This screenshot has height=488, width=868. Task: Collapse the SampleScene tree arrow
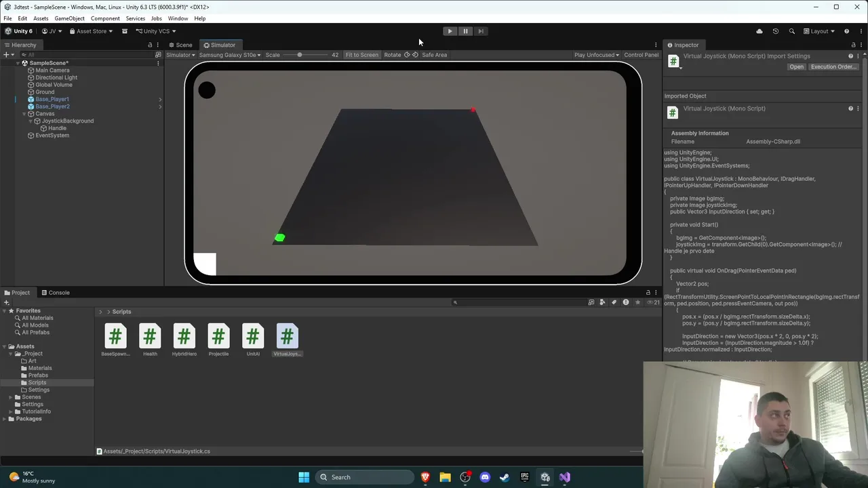18,63
